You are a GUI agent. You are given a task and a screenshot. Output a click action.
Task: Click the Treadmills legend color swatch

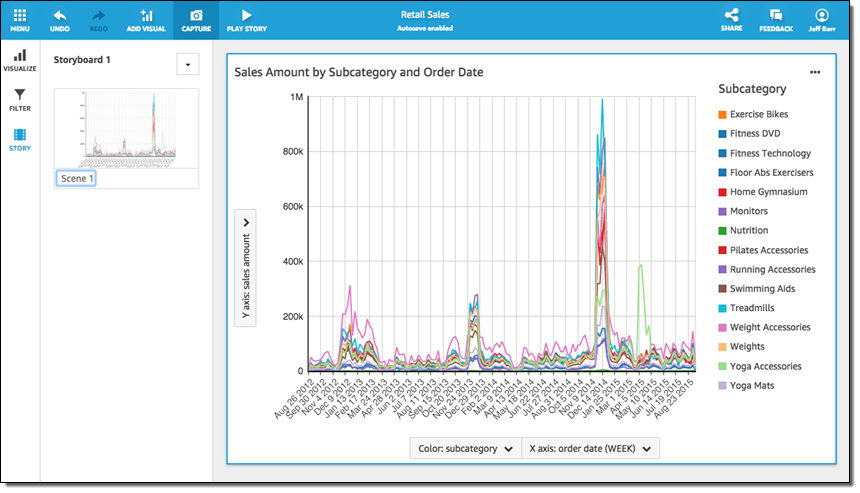tap(722, 308)
